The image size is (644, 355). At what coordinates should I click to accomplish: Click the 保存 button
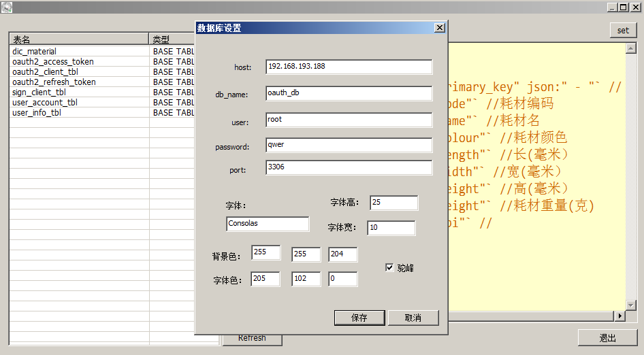[x=359, y=318]
